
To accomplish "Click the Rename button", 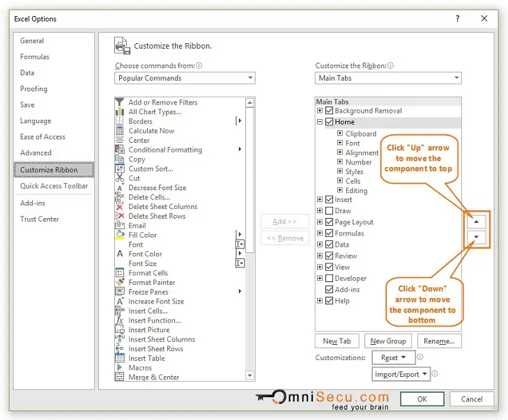I will pyautogui.click(x=439, y=341).
